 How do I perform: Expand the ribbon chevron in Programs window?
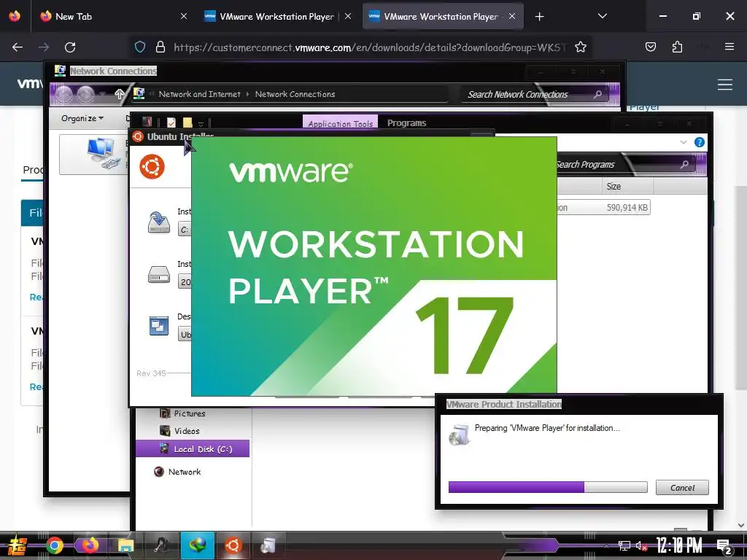click(x=683, y=142)
